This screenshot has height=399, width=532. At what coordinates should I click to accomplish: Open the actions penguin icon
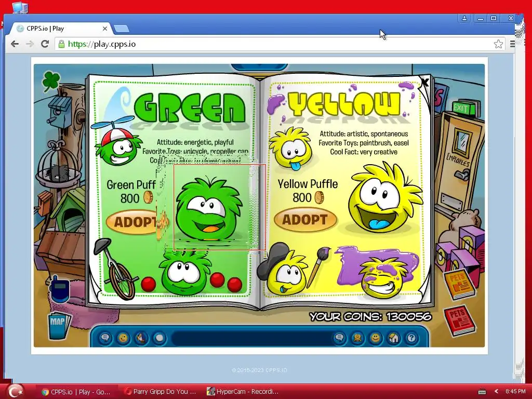click(x=141, y=338)
